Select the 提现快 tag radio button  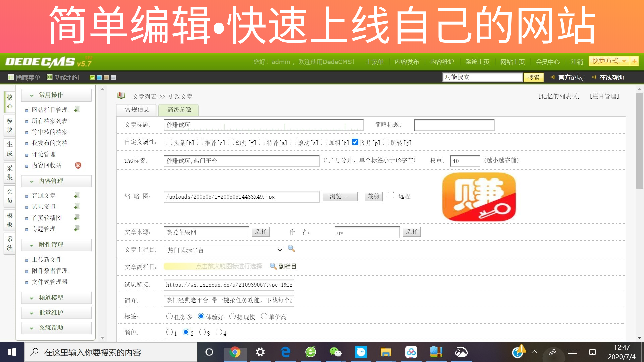(x=232, y=316)
